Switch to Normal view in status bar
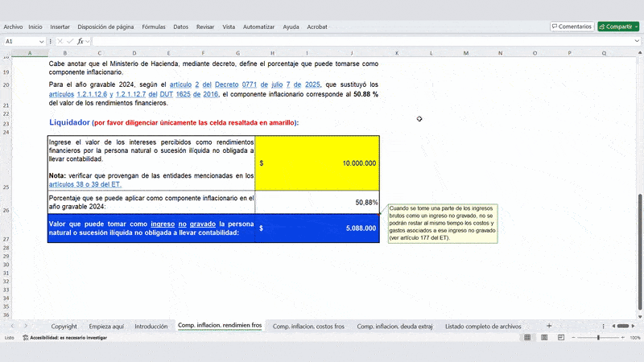Viewport: 644px width, 362px height. [x=528, y=338]
